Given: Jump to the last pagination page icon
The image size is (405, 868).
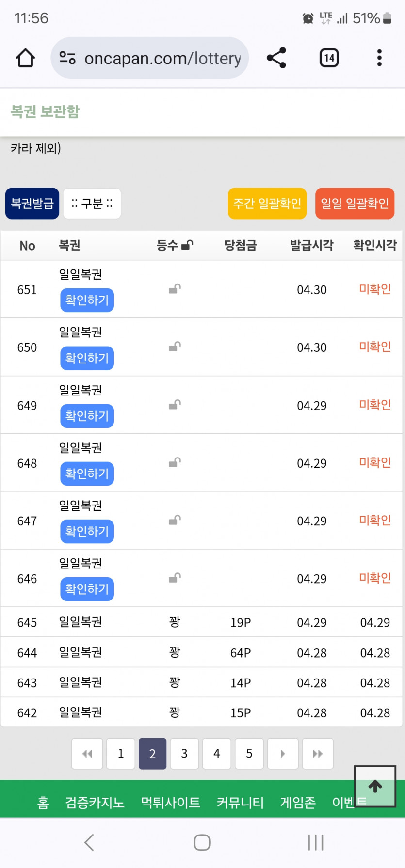Looking at the screenshot, I should coord(318,754).
